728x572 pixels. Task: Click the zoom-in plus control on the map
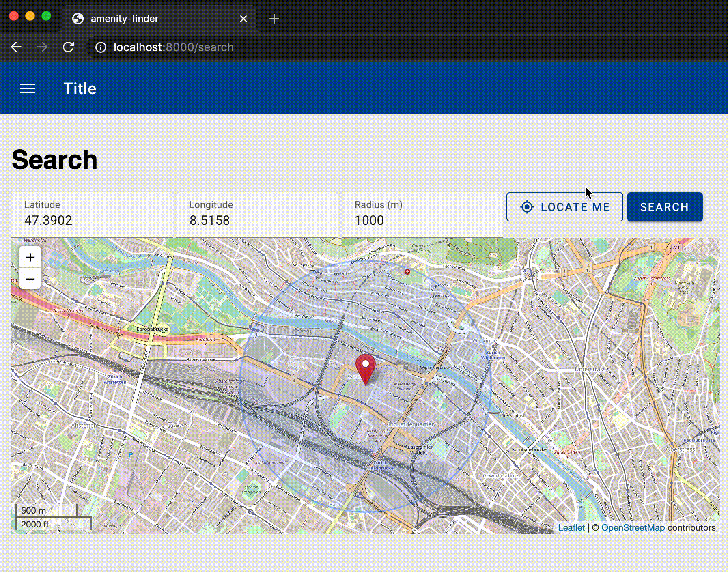coord(30,257)
